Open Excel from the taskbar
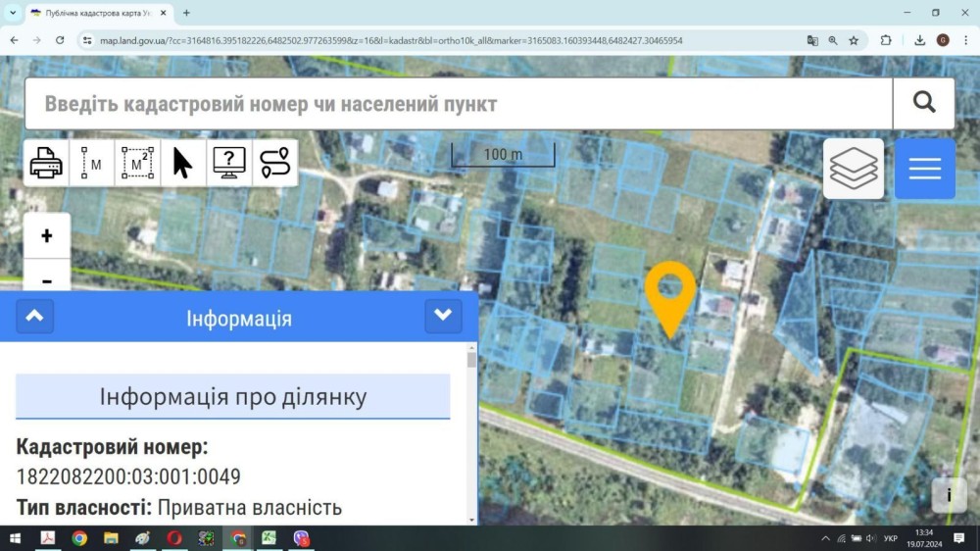 269,538
